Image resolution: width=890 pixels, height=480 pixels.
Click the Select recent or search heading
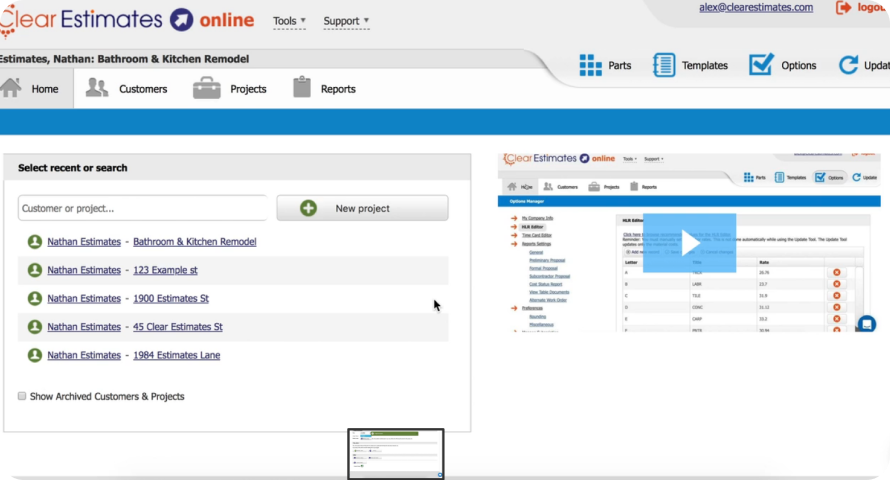pos(73,168)
